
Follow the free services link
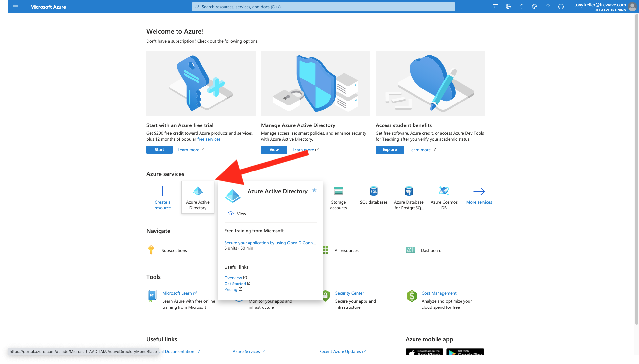tap(209, 139)
